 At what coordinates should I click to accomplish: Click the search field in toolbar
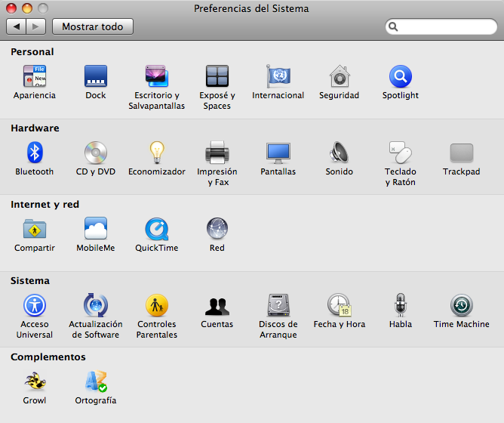(445, 27)
